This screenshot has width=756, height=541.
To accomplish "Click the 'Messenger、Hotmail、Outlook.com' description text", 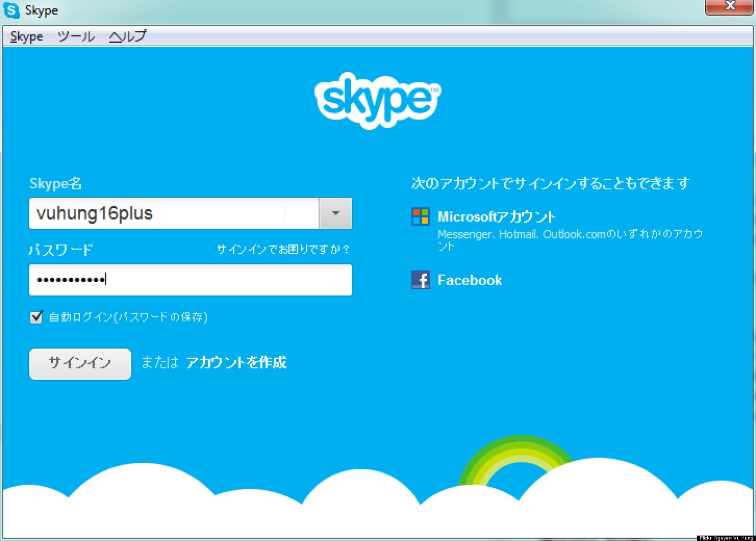I will pyautogui.click(x=570, y=240).
